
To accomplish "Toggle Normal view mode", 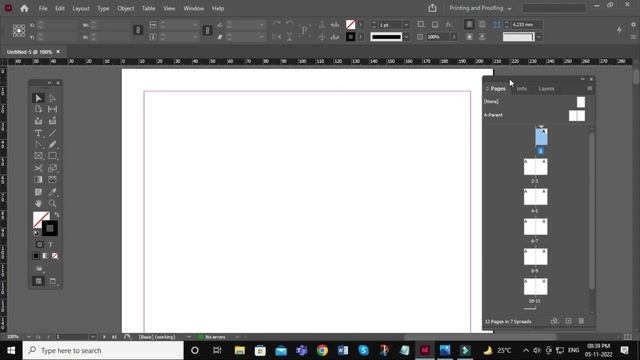I will (x=38, y=281).
